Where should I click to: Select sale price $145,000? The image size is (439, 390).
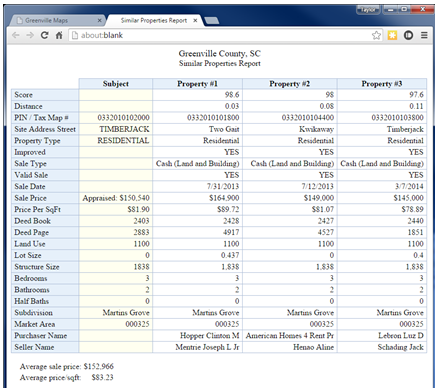pyautogui.click(x=408, y=198)
